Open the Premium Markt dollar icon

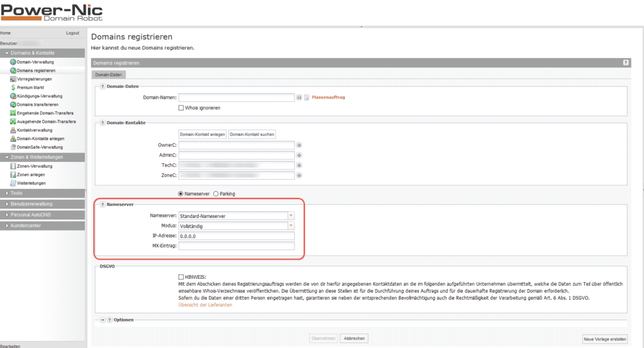[x=13, y=87]
